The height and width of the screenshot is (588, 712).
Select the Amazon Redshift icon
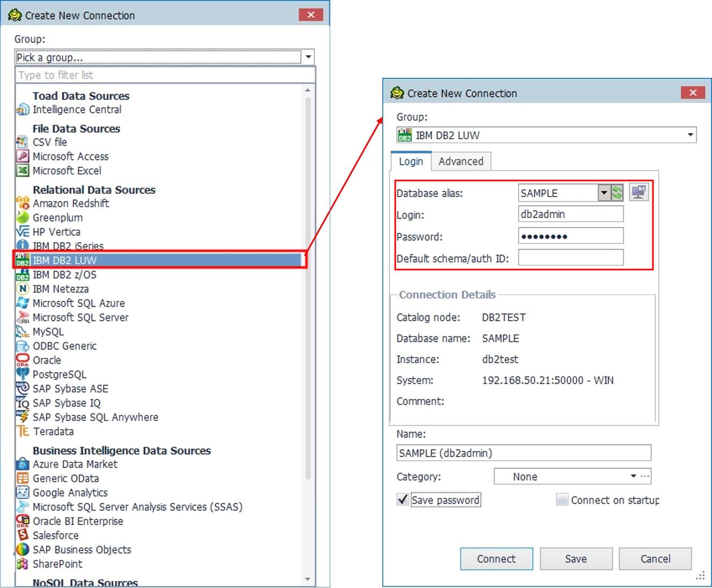pyautogui.click(x=23, y=204)
